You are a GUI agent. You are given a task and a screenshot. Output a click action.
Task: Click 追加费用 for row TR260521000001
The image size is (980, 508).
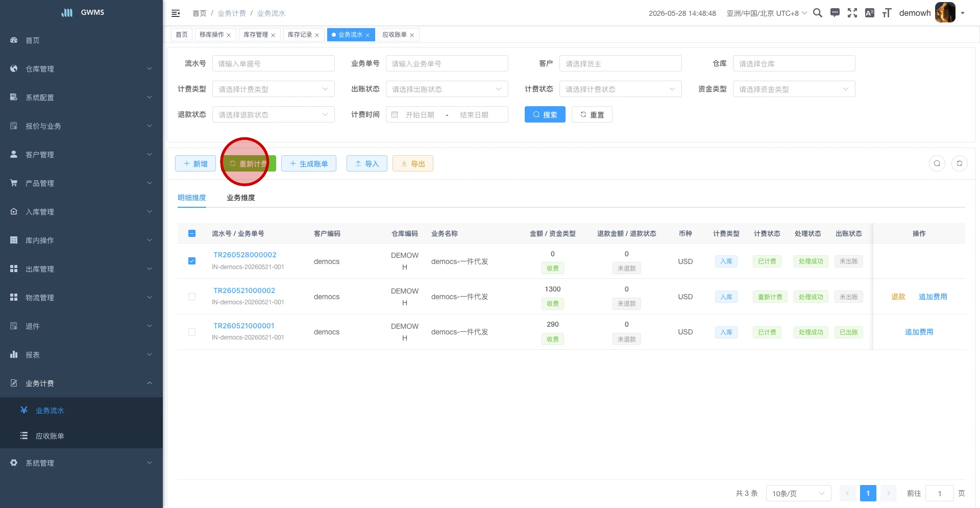click(x=919, y=332)
